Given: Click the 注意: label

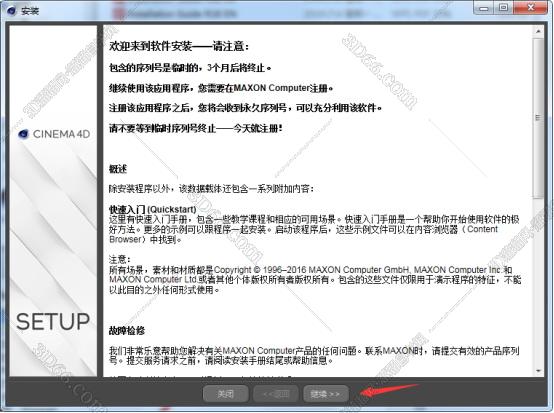Looking at the screenshot, I should 119,260.
